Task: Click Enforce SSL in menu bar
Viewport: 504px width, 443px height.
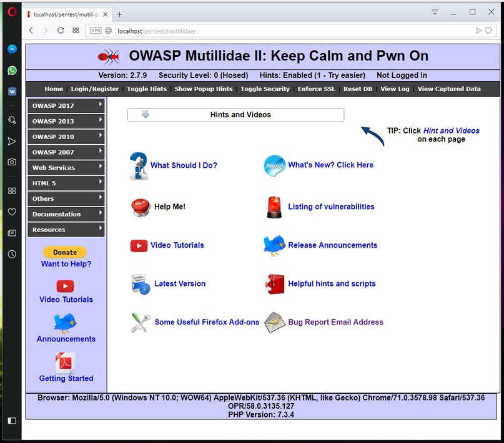Action: click(x=316, y=89)
